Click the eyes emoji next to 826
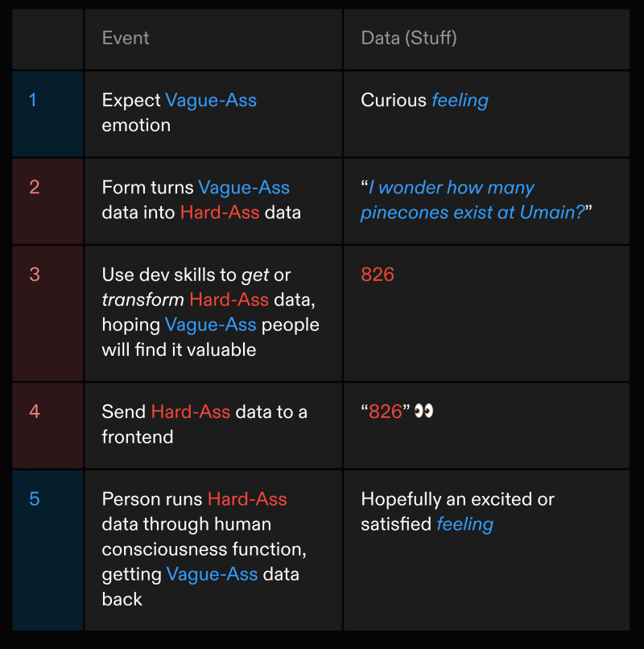The image size is (644, 649). click(x=423, y=411)
